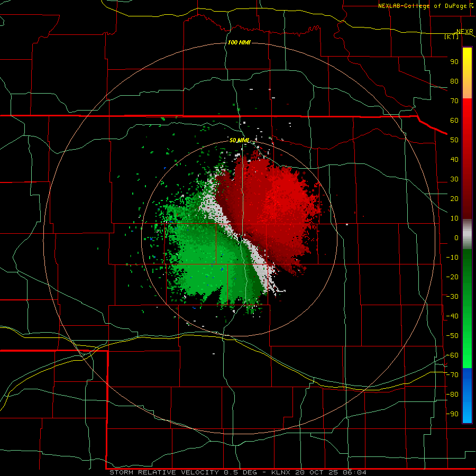Click the -30 knot scale label
Image resolution: width=476 pixels, height=476 pixels.
coord(452,297)
